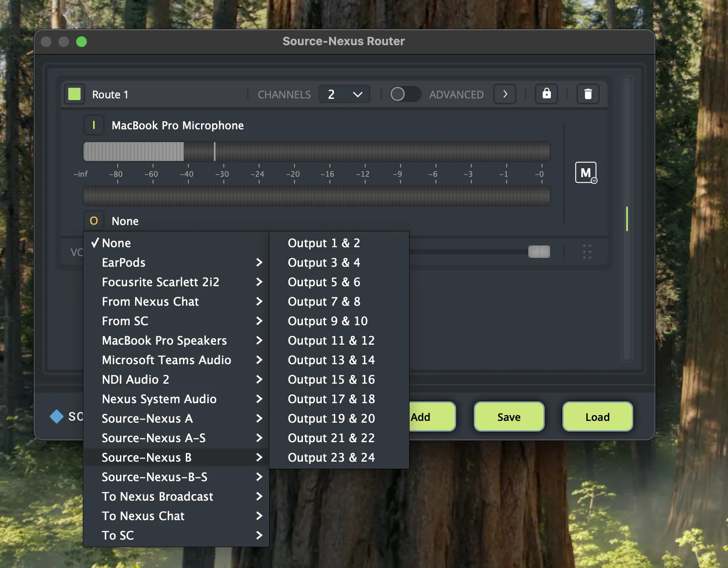Choose Output 11 & 12
The image size is (728, 568).
pos(339,340)
